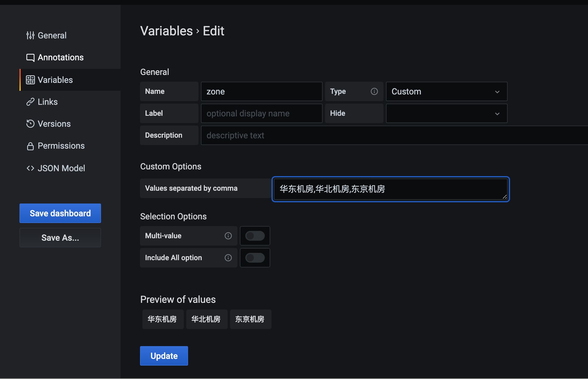
Task: Switch to the JSON Model page
Action: coord(61,168)
